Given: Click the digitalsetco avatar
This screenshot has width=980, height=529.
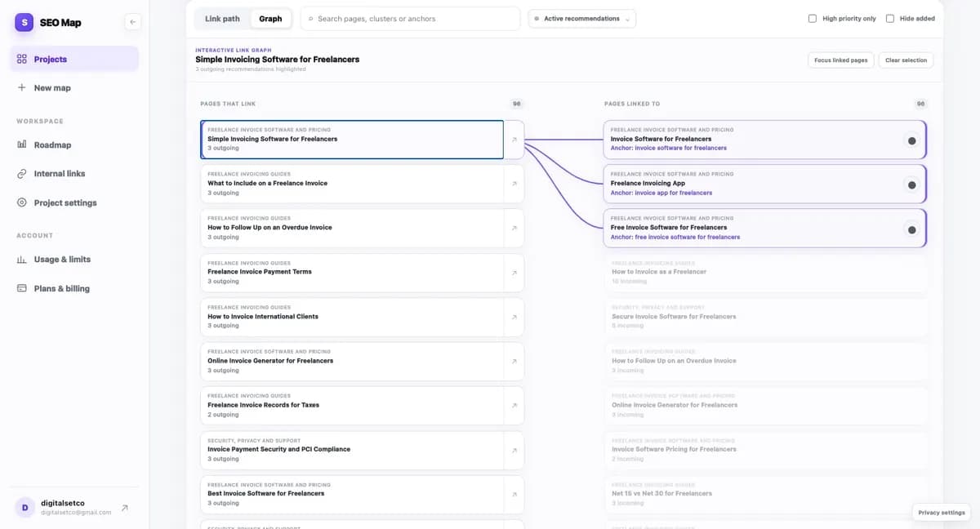Looking at the screenshot, I should (24, 508).
